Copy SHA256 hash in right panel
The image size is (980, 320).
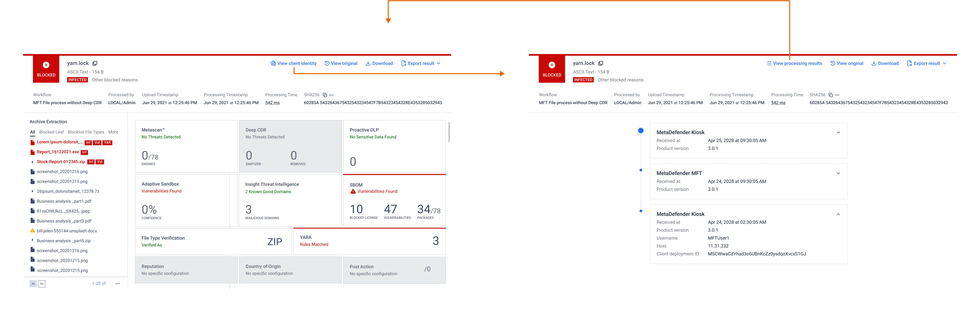coord(830,95)
